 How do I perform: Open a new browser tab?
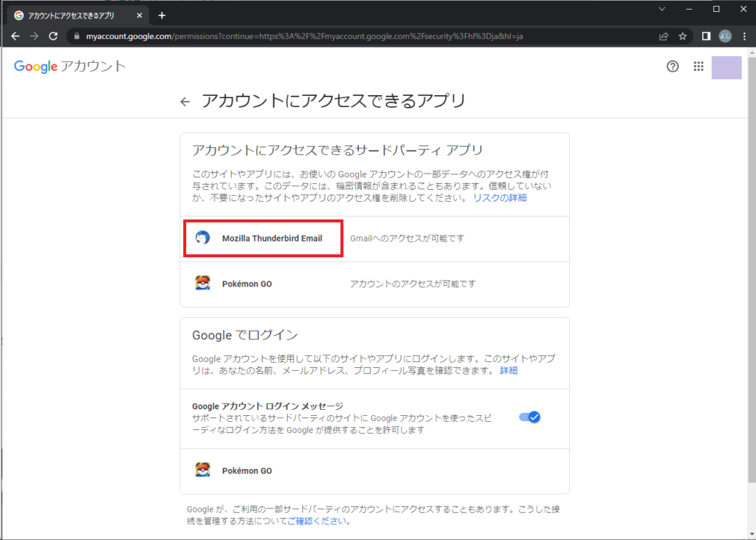coord(161,13)
